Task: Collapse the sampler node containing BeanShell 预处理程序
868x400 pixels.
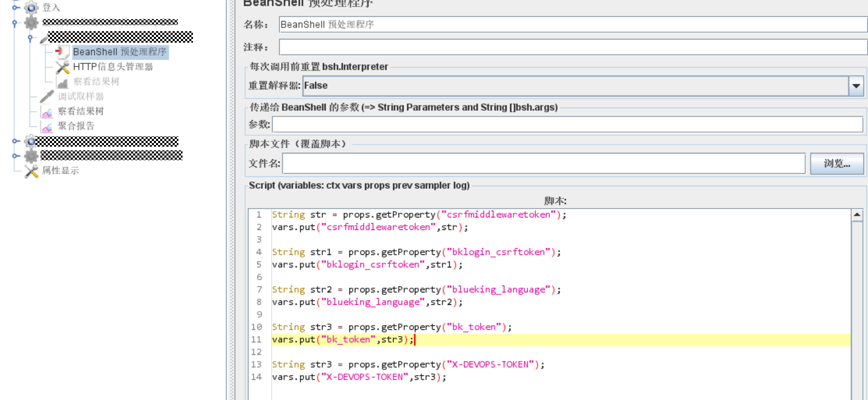Action: pos(30,37)
